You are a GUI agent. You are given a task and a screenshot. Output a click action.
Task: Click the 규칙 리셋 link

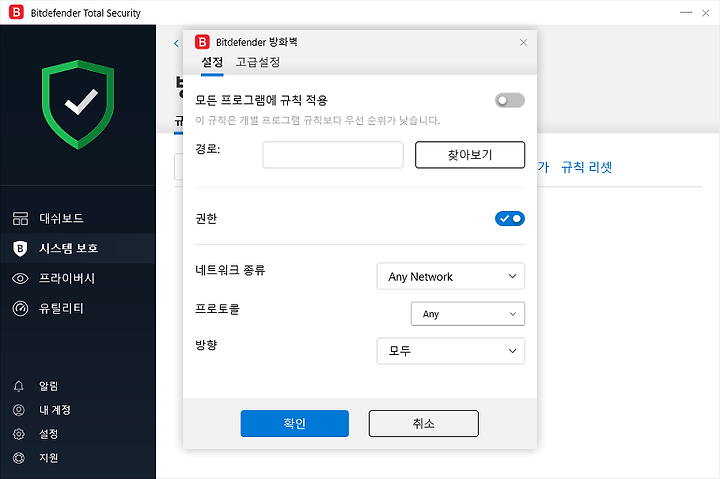click(x=587, y=167)
